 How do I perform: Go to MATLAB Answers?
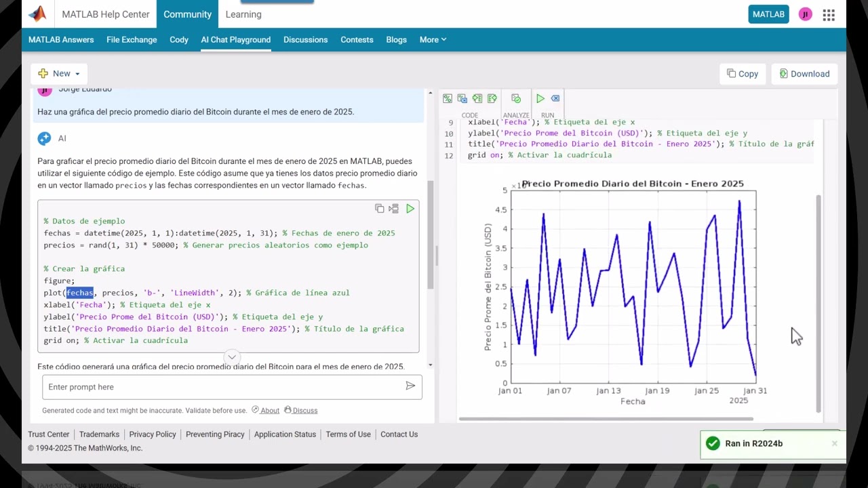click(x=61, y=39)
